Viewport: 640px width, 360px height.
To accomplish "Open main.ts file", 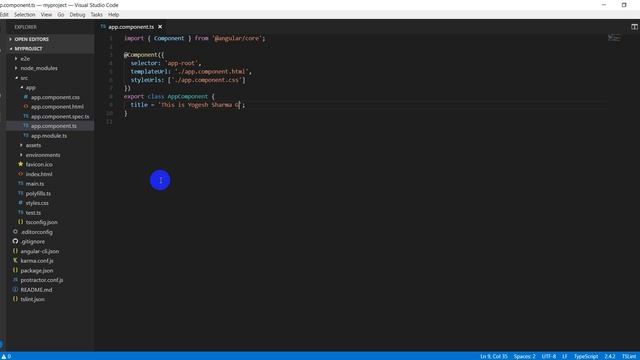I will coord(35,184).
